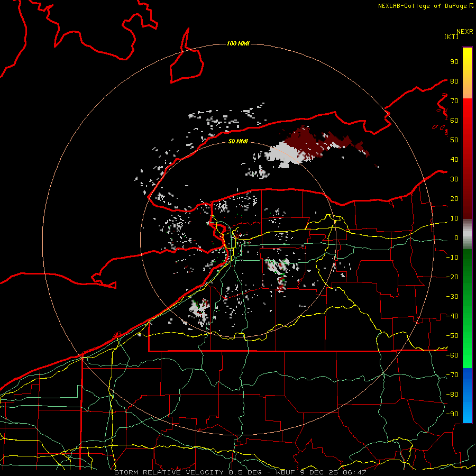The image size is (476, 476).
Task: Click the 20 value on velocity scale
Action: click(454, 198)
